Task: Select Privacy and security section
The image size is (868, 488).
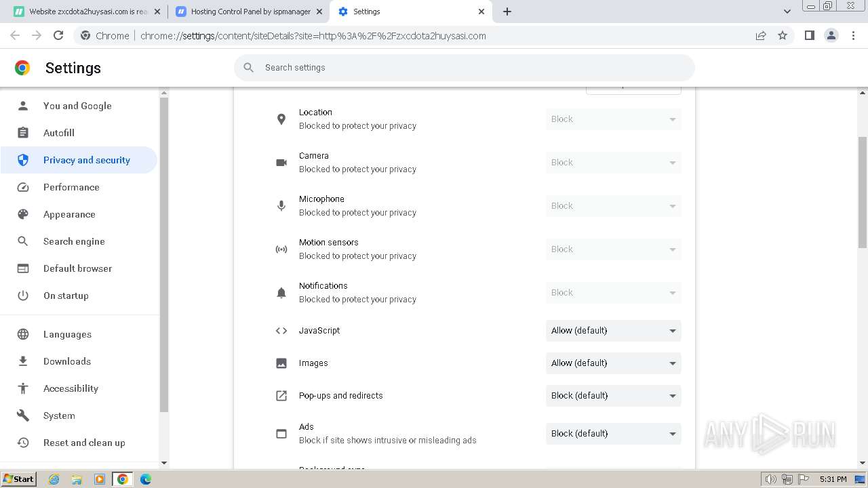Action: 79,160
